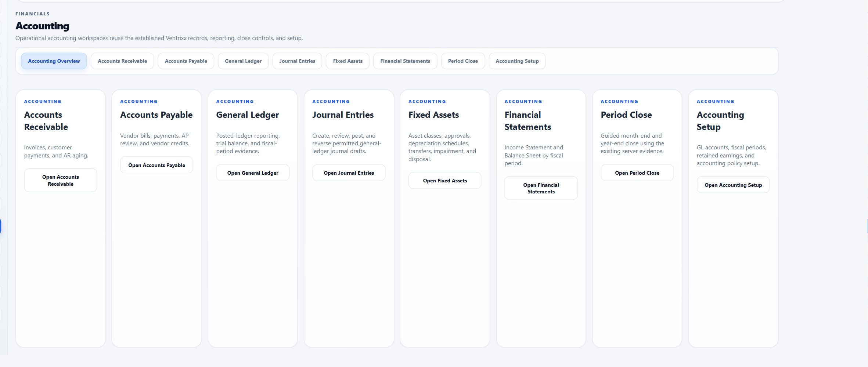
Task: Click the description "Income Statement and Balance Sheet by fiscal period."
Action: 534,155
